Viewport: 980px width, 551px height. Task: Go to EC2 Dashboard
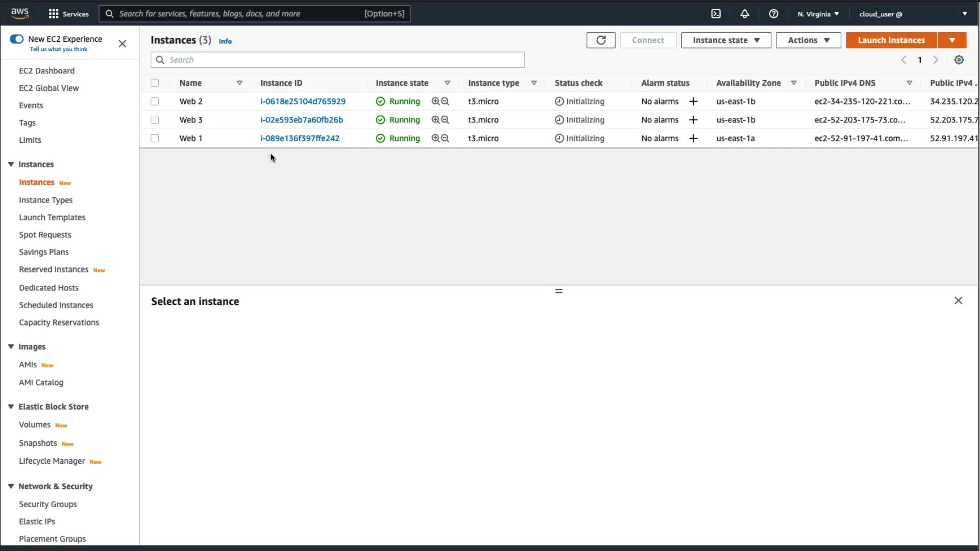[x=46, y=70]
